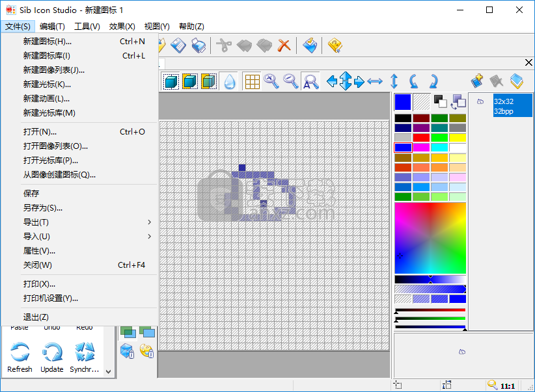This screenshot has width=535, height=392.
Task: Toggle the water drop blur mode icon
Action: (x=230, y=81)
